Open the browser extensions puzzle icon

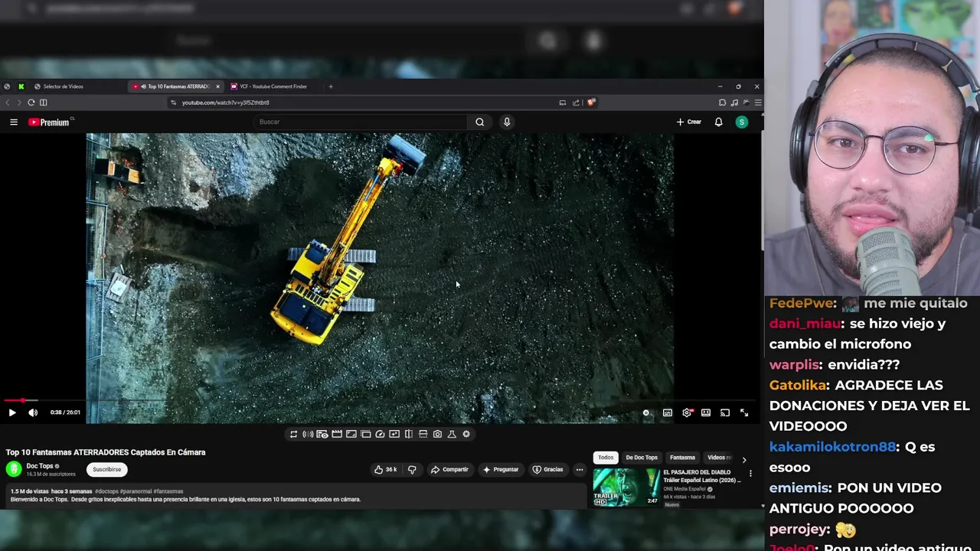(722, 103)
